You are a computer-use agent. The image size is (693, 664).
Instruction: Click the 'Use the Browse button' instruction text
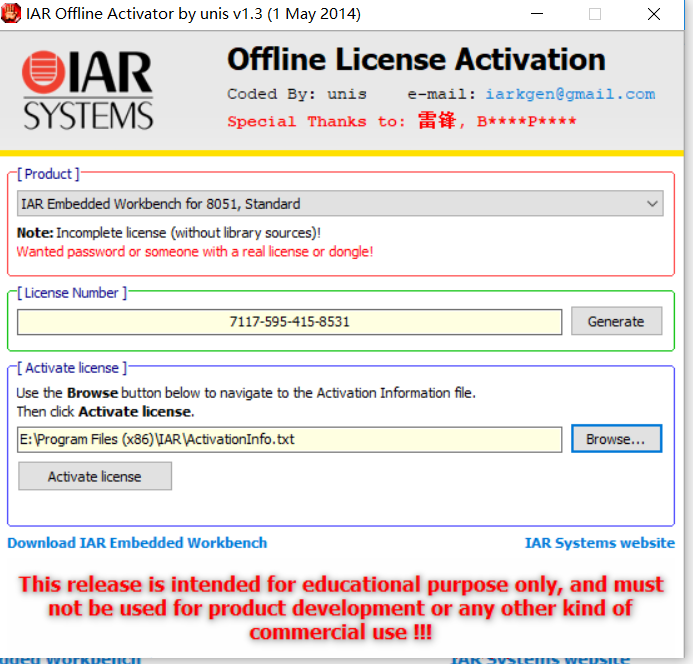pos(246,393)
